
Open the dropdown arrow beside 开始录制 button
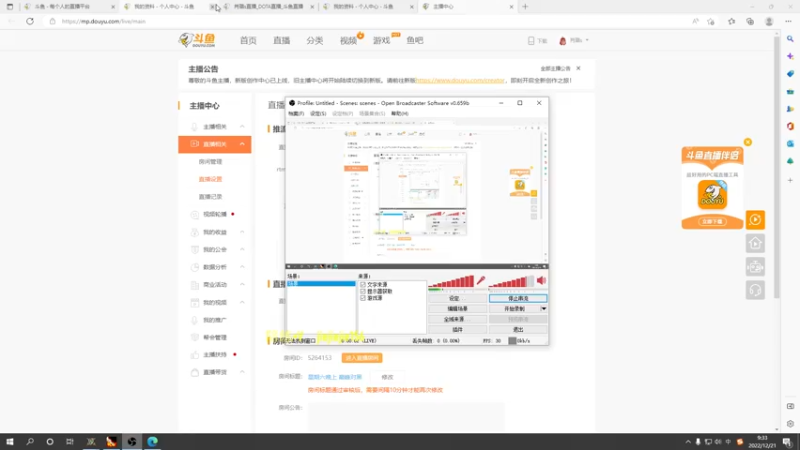[544, 309]
